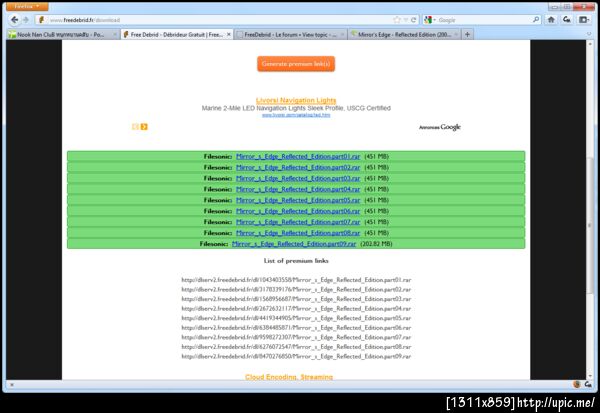Click the premium URL ending part05.rar

(296, 318)
